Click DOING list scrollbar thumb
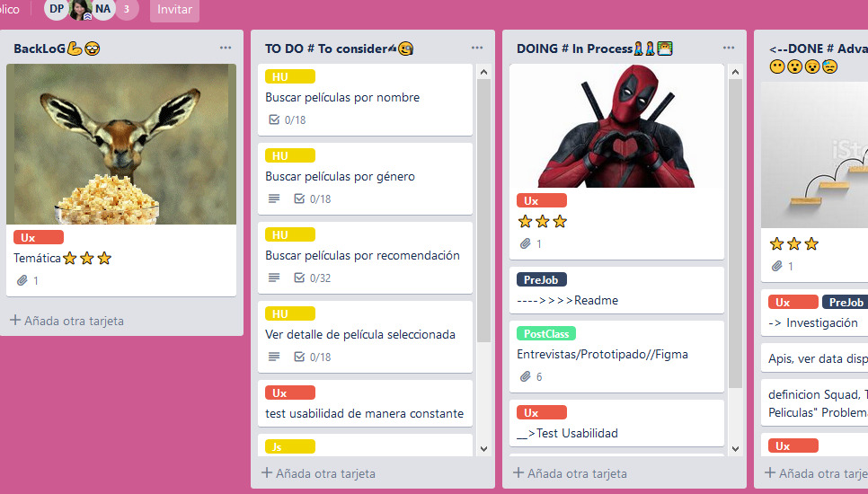The image size is (868, 494). click(735, 234)
